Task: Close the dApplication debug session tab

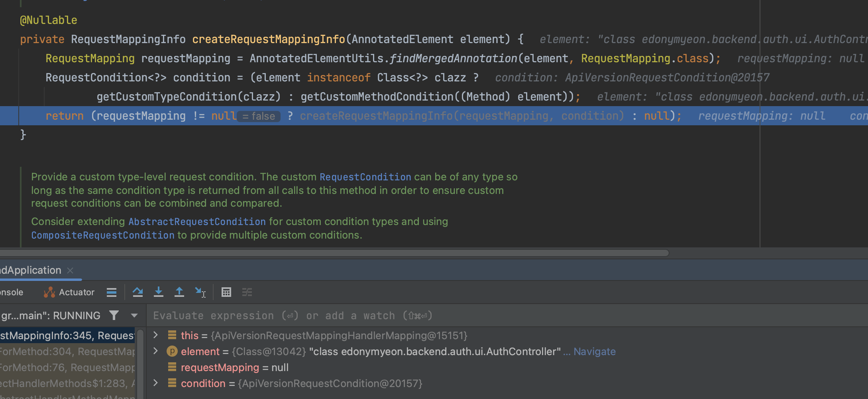Action: tap(71, 271)
